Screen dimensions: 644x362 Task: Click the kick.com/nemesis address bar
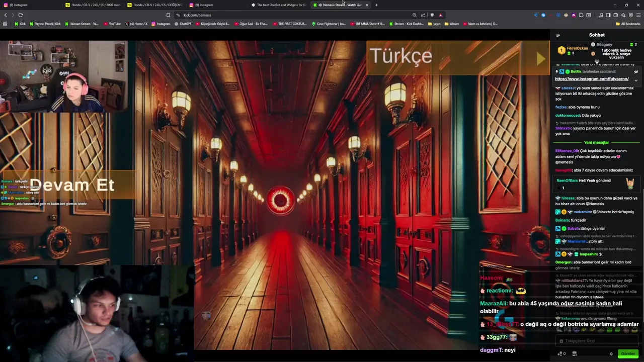[197, 15]
